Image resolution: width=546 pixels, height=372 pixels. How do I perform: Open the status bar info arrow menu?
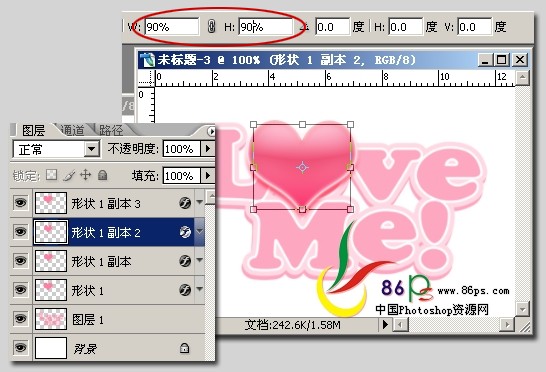coord(385,325)
